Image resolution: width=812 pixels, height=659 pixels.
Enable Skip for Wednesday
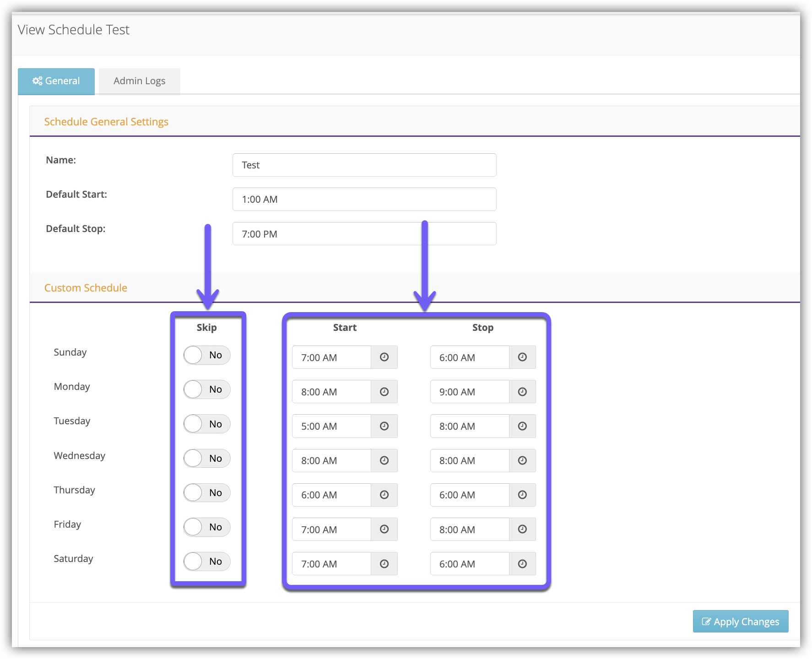pos(206,458)
